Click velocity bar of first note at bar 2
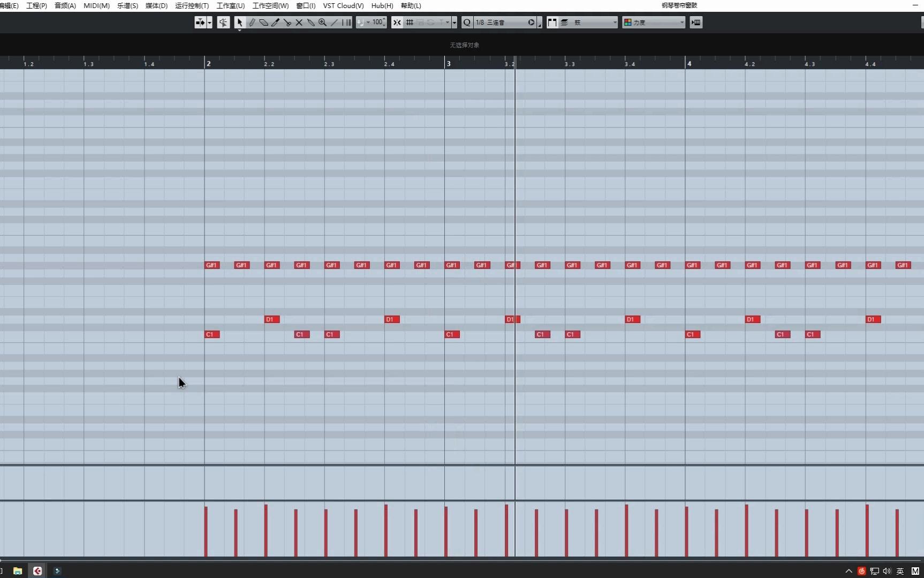Viewport: 924px width, 578px height. [x=206, y=531]
